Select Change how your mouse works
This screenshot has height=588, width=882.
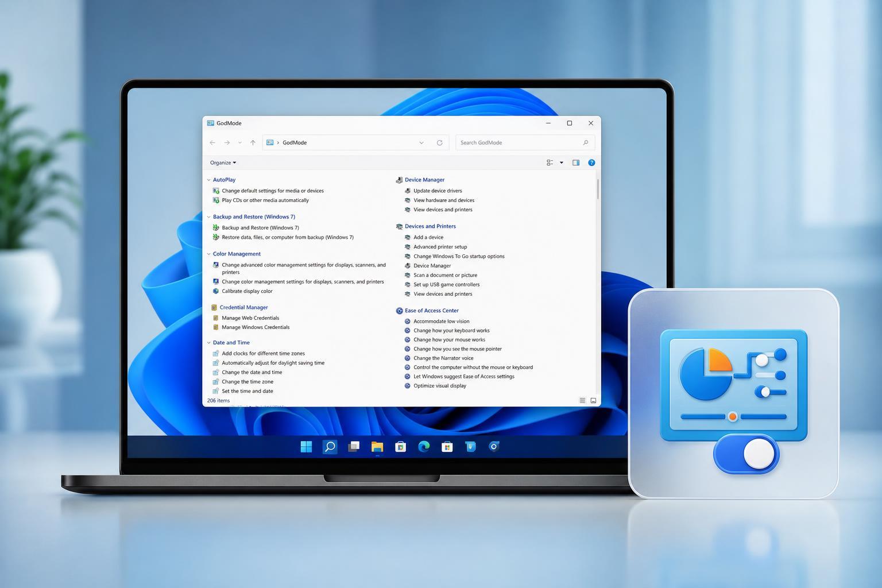tap(449, 340)
